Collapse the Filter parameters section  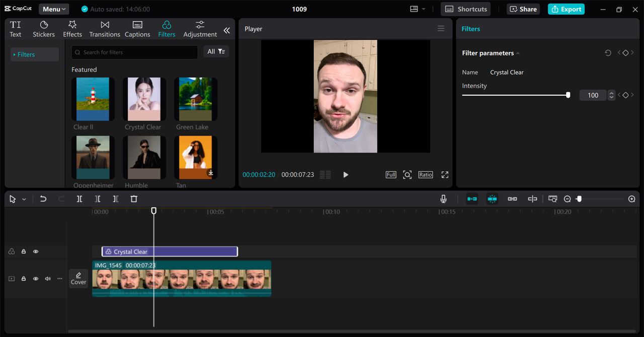point(518,53)
